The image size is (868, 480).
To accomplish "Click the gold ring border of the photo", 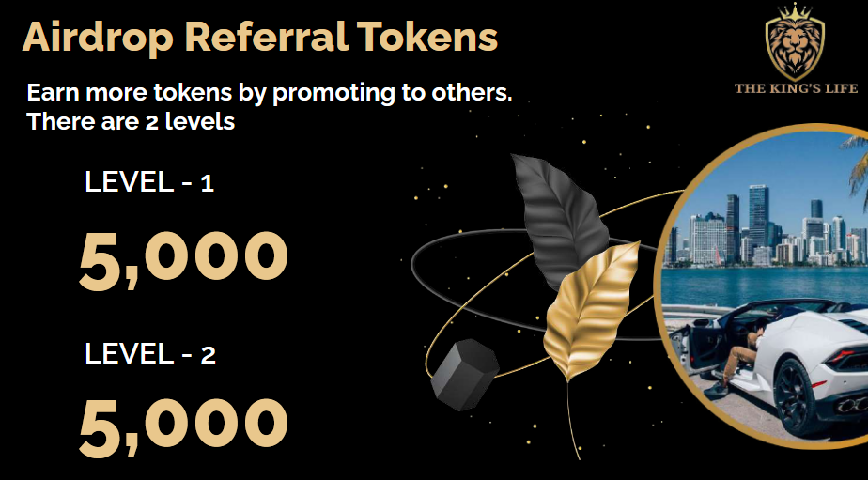I will 659,286.
